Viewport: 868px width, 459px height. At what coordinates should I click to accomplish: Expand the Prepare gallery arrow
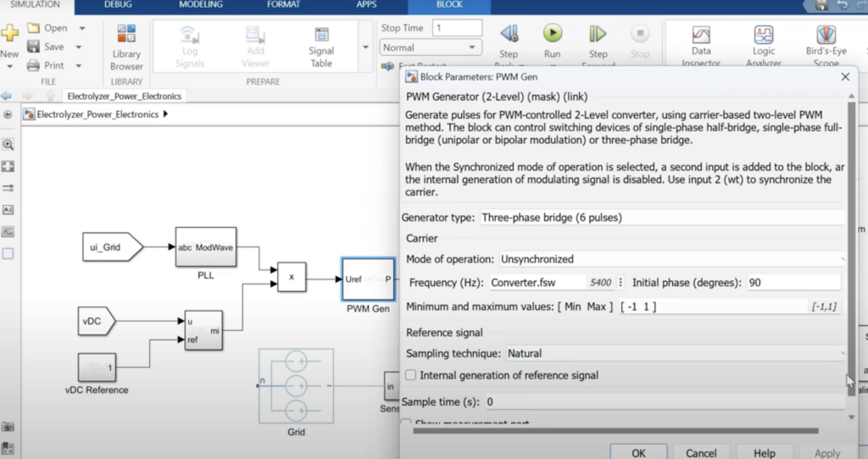365,47
